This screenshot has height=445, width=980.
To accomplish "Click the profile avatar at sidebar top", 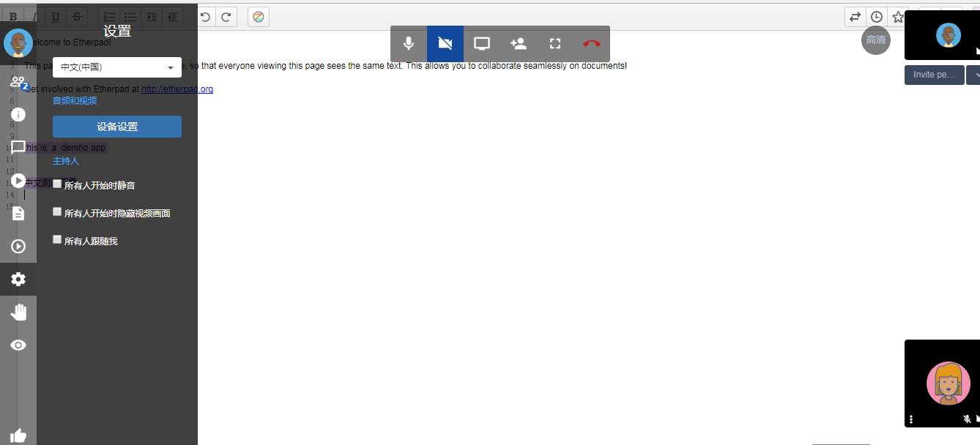I will pos(18,43).
